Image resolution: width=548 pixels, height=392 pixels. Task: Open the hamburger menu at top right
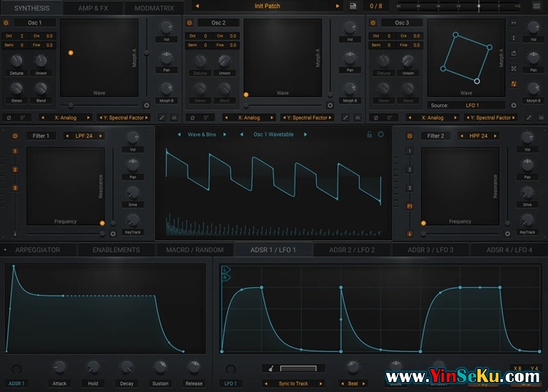pyautogui.click(x=535, y=6)
